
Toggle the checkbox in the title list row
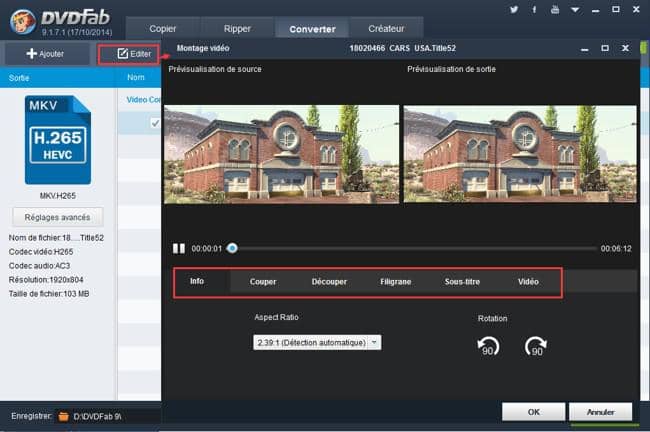point(155,123)
